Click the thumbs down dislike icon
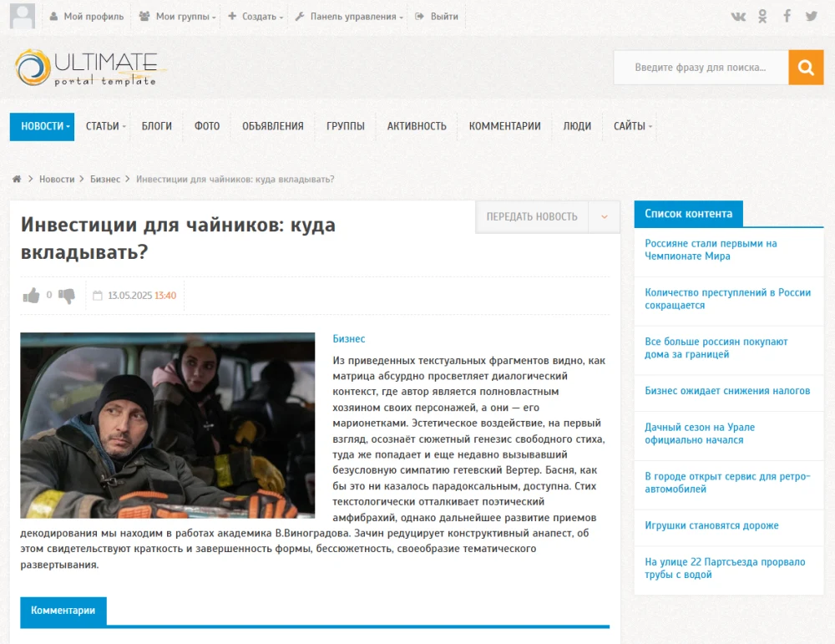 coord(67,296)
